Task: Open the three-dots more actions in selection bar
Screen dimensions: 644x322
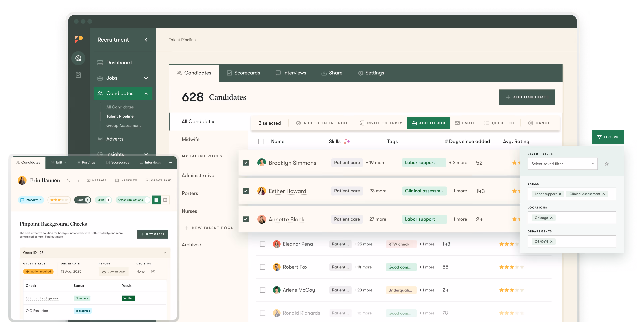Action: [512, 123]
